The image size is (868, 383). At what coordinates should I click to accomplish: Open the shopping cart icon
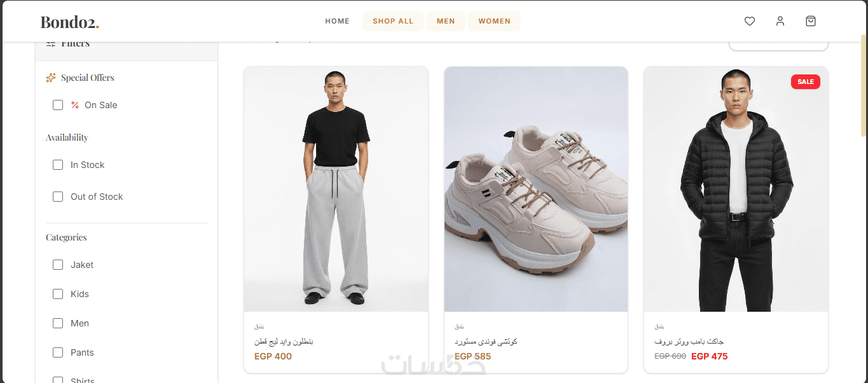pos(811,21)
